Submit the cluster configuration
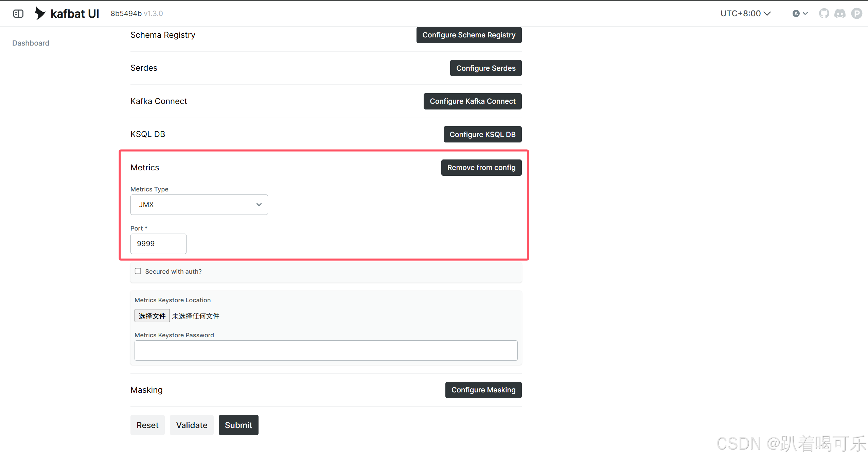The image size is (868, 458). (238, 425)
